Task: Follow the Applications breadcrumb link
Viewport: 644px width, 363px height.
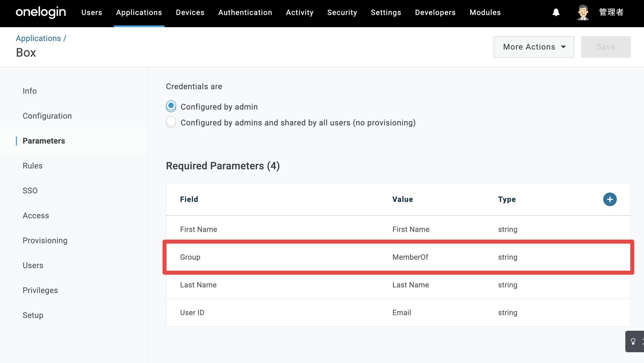Action: [39, 38]
